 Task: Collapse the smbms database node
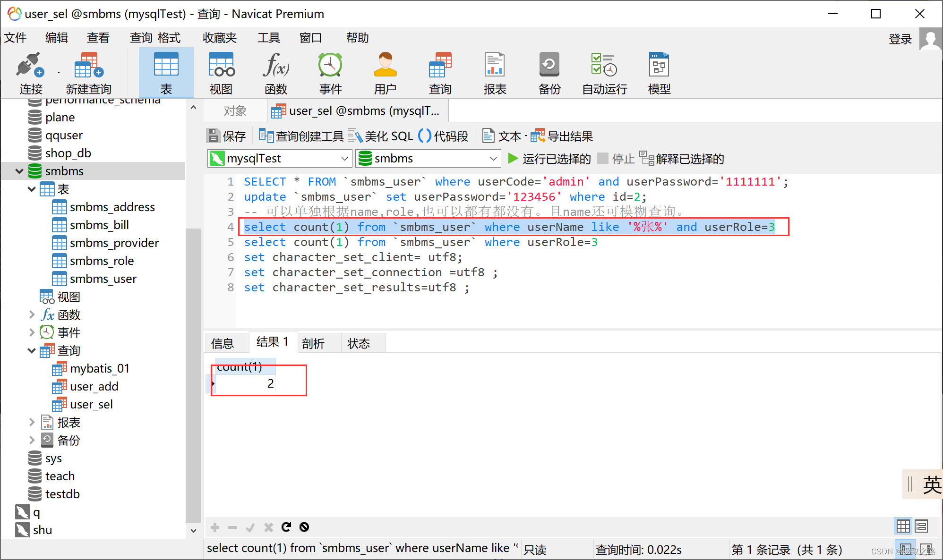19,171
